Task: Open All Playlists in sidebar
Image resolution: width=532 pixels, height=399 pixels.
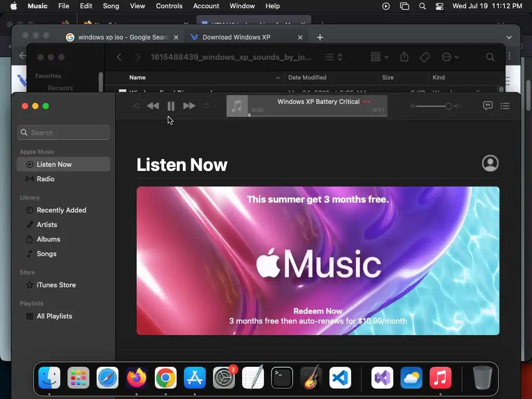Action: [x=63, y=316]
